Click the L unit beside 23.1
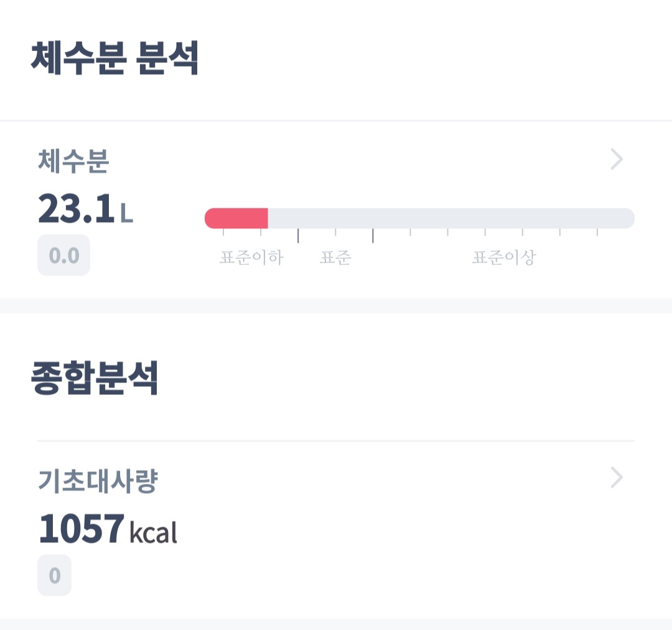Viewport: 672px width, 630px height. tap(126, 213)
